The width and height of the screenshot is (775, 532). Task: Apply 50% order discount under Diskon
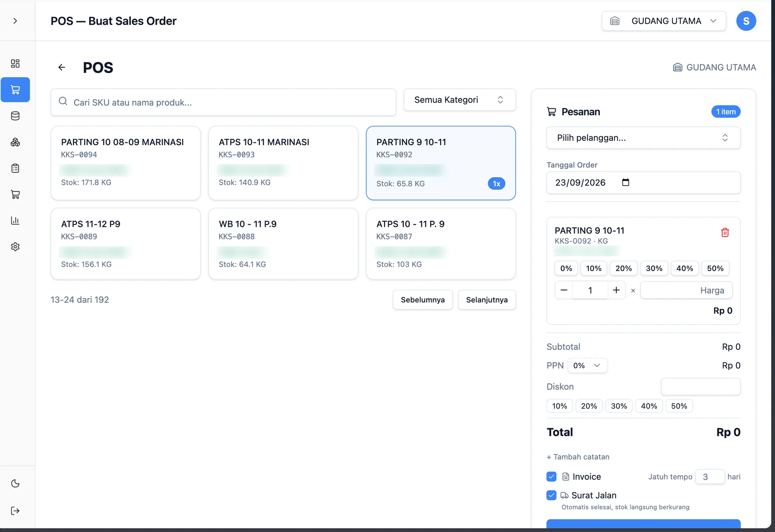coord(679,406)
